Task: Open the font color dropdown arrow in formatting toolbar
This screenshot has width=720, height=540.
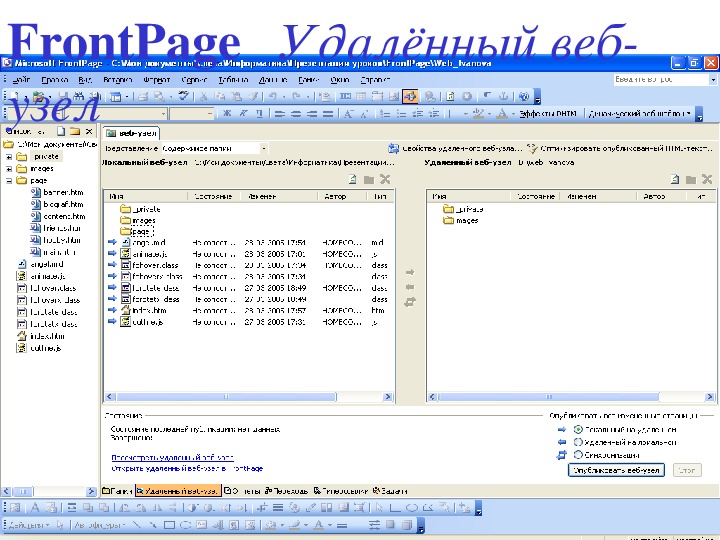Action: (x=513, y=113)
